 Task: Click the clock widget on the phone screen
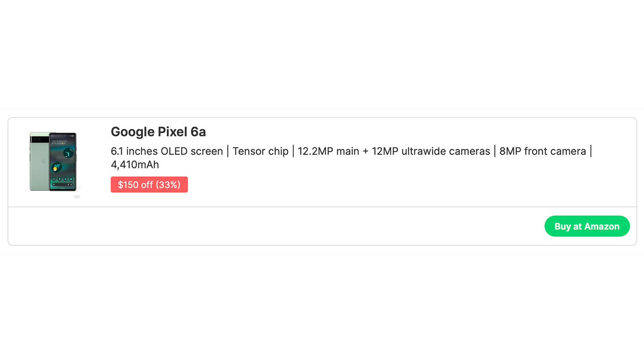(68, 153)
